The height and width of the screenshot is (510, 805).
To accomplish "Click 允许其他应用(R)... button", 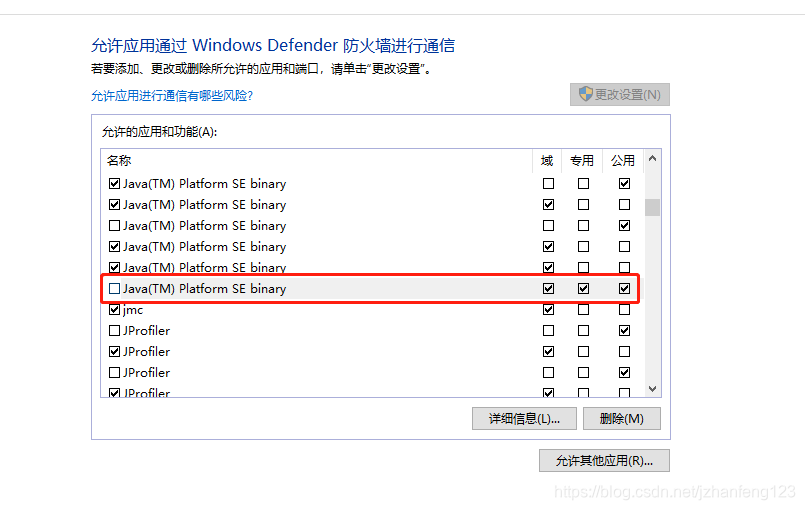I will click(x=604, y=461).
